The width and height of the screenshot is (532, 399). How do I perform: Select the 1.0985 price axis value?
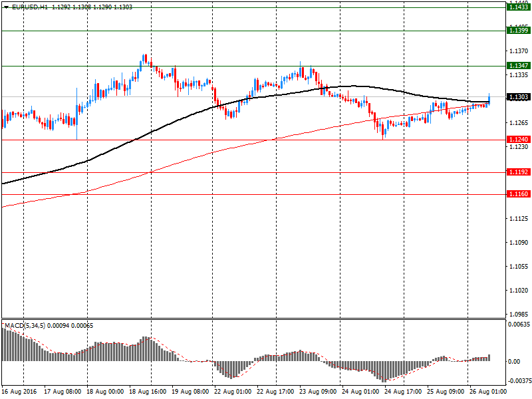pos(519,315)
